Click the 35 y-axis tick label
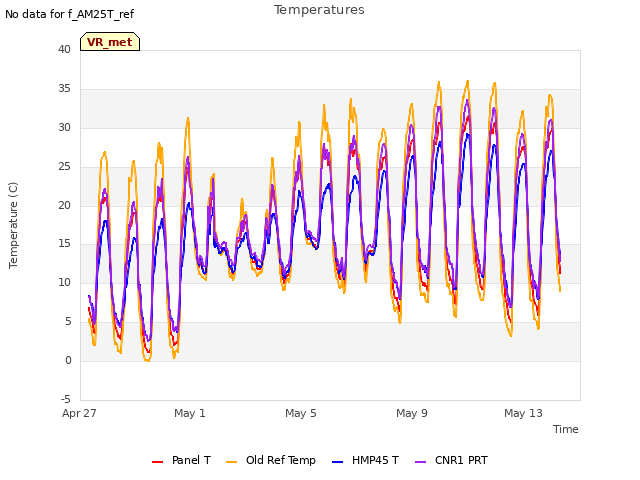 [64, 89]
